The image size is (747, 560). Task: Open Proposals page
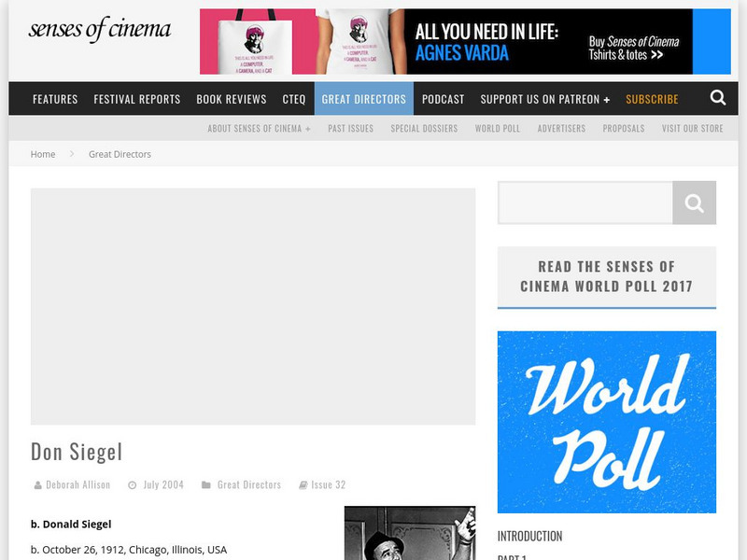[x=624, y=129]
